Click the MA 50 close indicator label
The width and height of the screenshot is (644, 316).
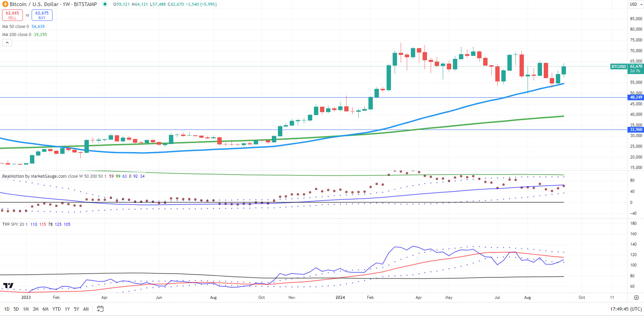(x=15, y=27)
